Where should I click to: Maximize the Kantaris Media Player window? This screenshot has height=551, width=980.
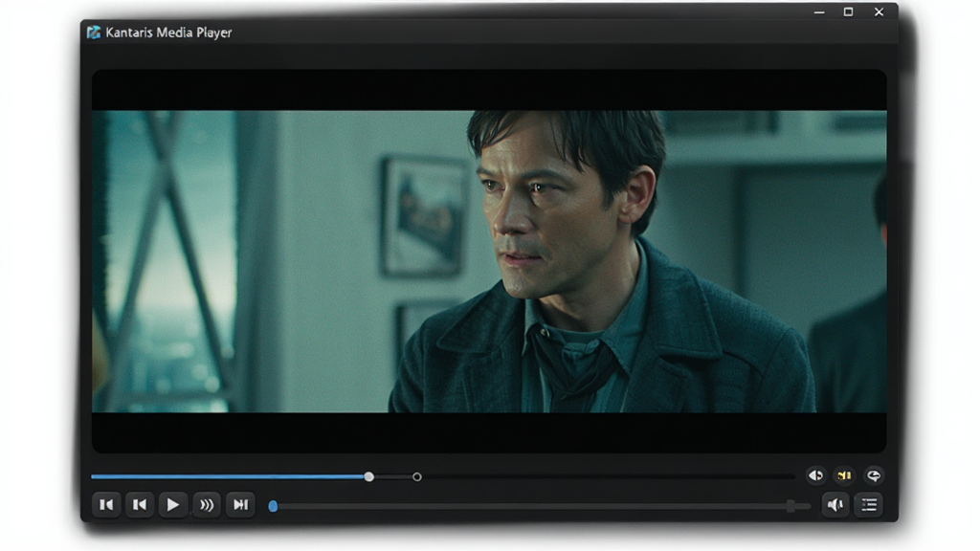click(848, 11)
